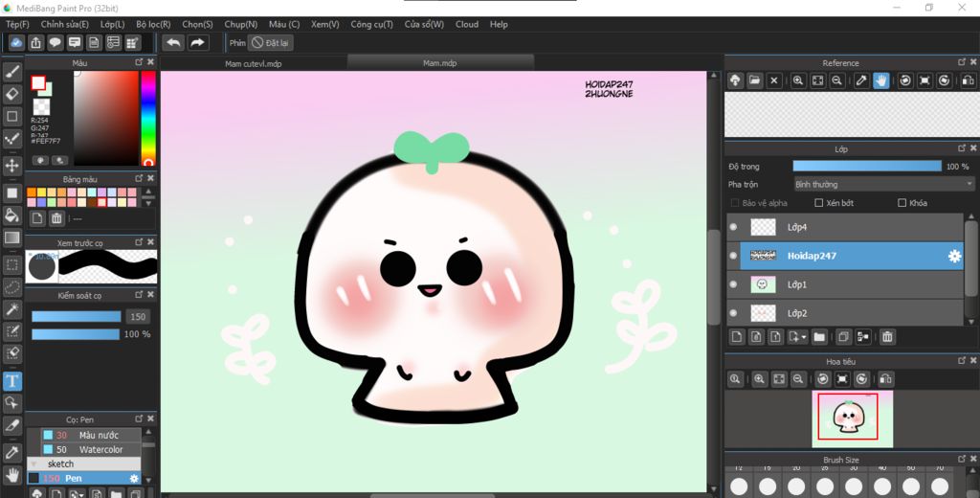Open the Tệp(F) menu
980x498 pixels.
click(x=17, y=24)
